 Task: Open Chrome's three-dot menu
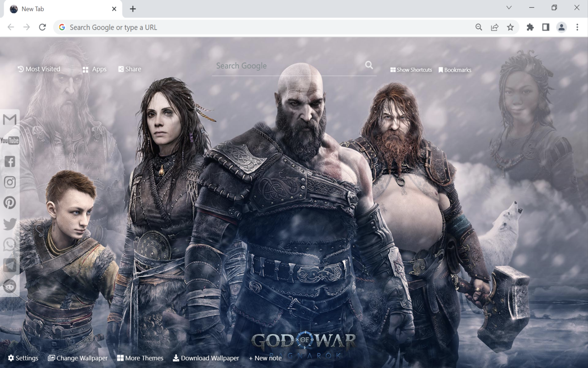pos(577,27)
